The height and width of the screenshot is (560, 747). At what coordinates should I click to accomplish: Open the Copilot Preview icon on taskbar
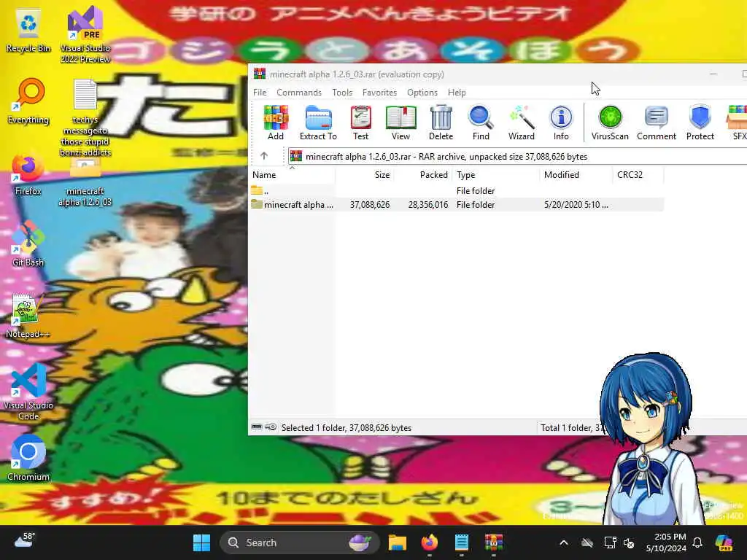point(724,542)
